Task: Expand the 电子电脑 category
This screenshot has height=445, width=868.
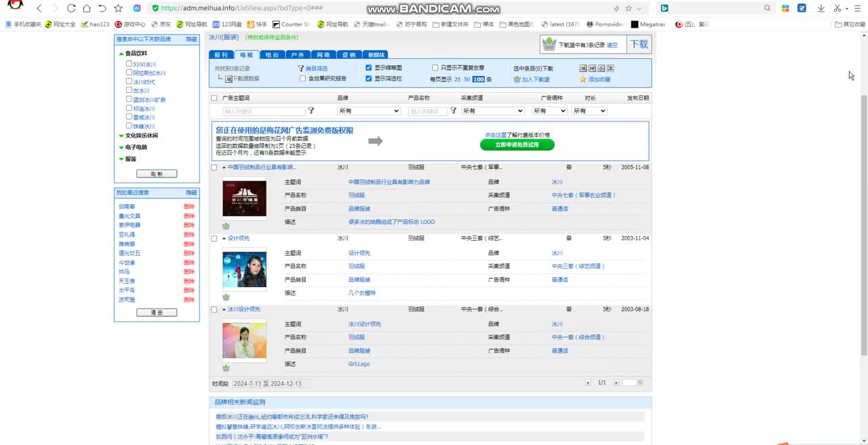Action: [121, 147]
